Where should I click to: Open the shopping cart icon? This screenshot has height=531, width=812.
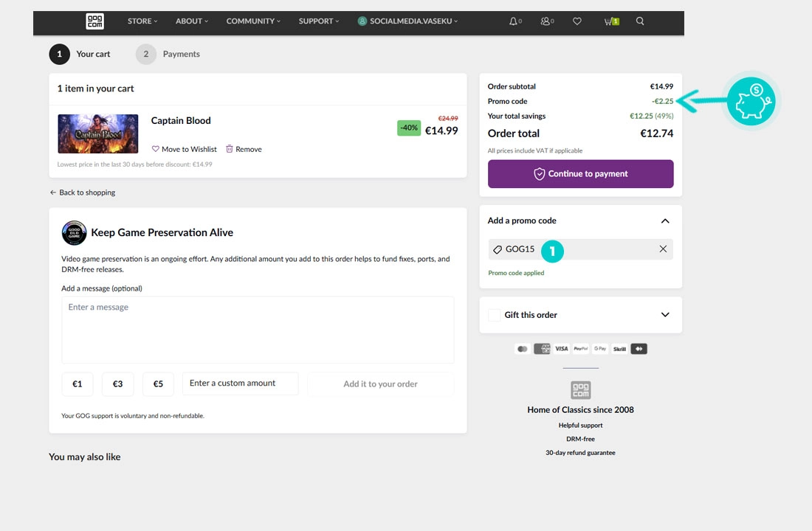610,21
